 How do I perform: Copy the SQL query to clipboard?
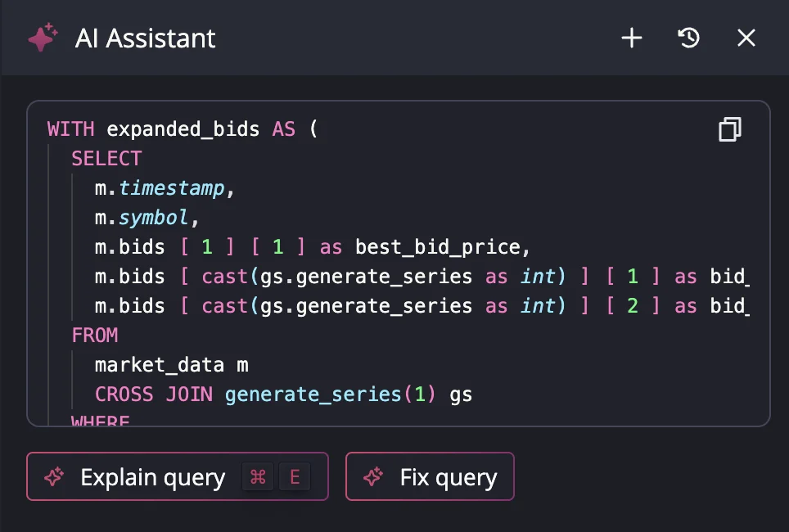728,129
